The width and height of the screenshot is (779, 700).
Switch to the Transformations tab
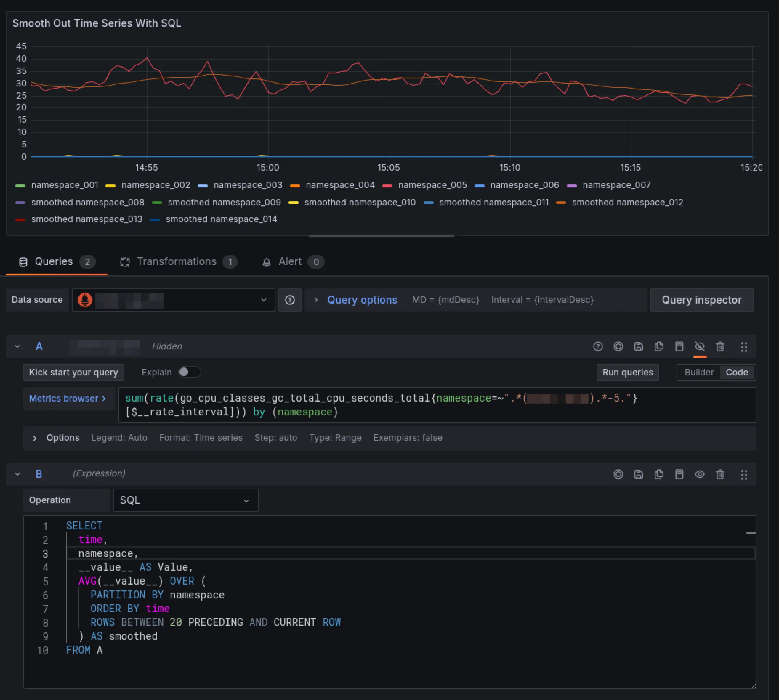177,261
